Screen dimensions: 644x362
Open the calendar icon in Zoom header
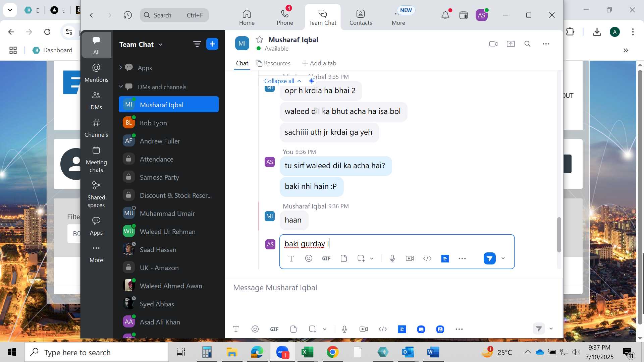[x=464, y=15]
